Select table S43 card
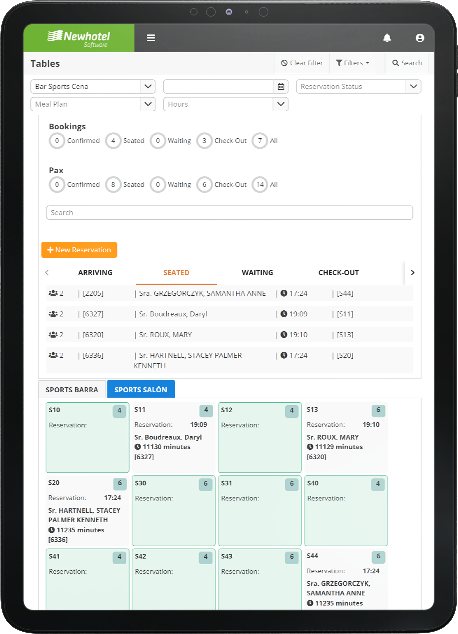 click(260, 579)
